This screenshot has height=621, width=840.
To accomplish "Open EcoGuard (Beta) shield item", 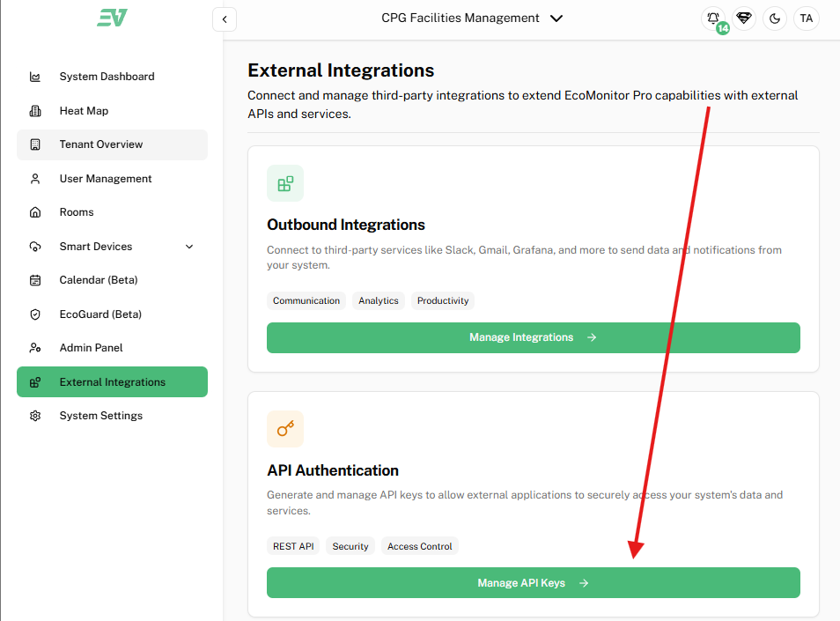I will (100, 314).
